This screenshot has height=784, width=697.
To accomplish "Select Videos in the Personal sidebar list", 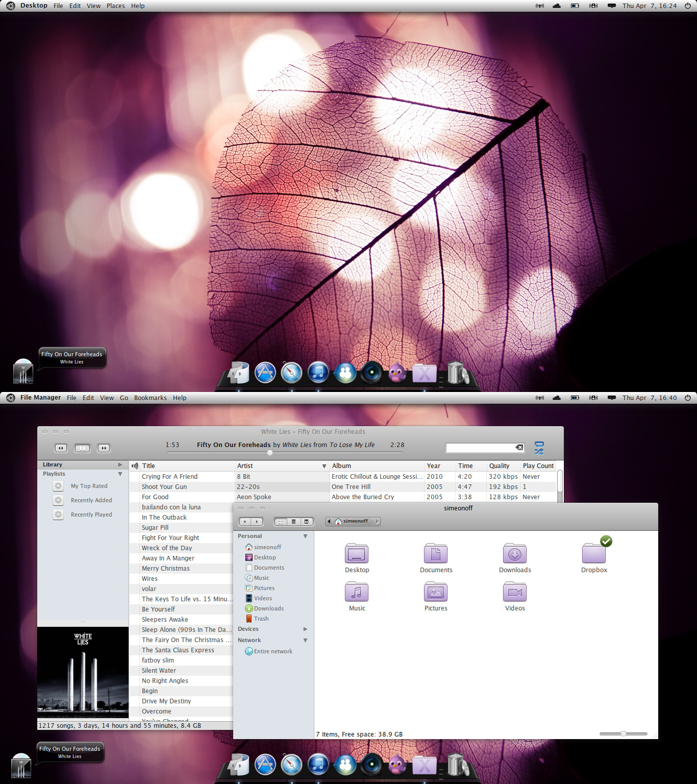I will tap(259, 598).
